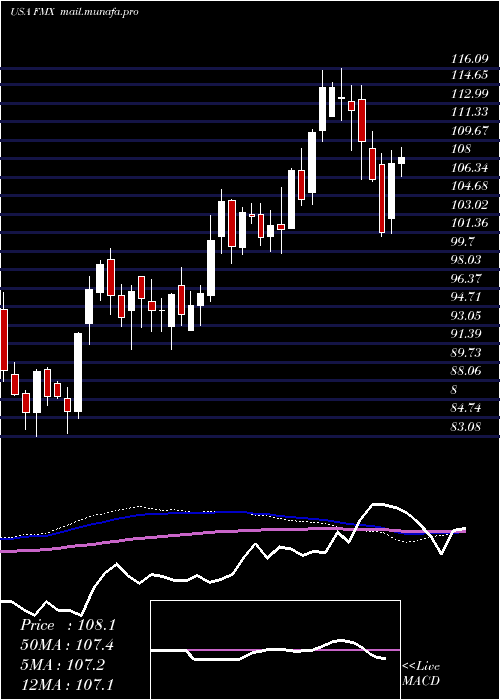Click the 96.37 price axis label
This screenshot has height=700, width=500.
click(x=466, y=279)
